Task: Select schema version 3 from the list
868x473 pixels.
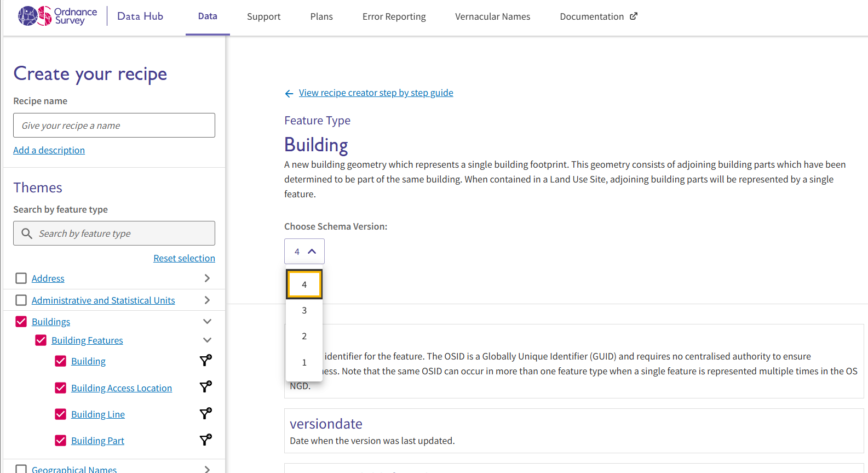Action: [304, 310]
